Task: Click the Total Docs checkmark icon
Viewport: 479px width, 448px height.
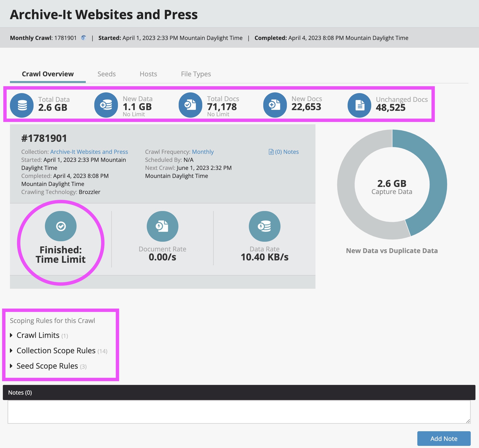Action: [190, 105]
